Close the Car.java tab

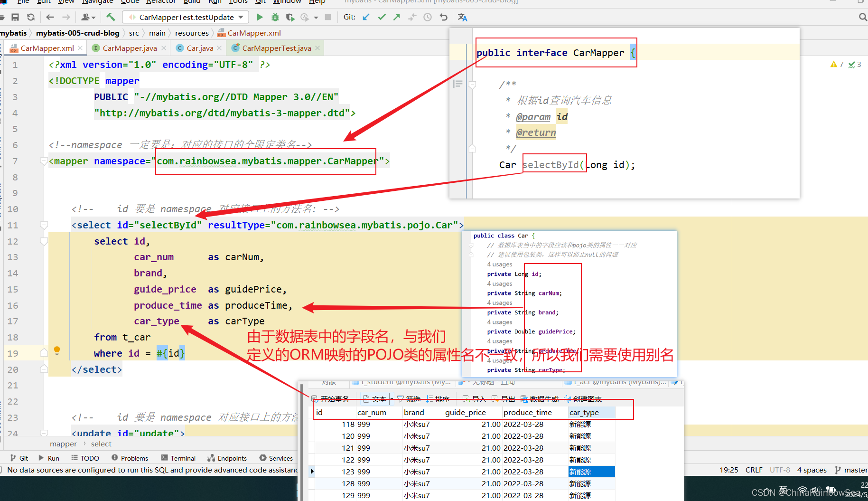click(x=219, y=48)
